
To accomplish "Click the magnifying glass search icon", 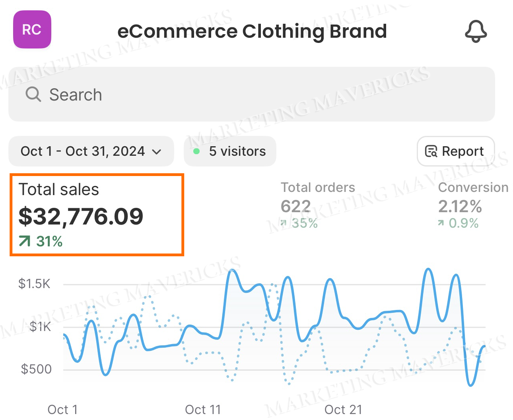I will tap(33, 95).
